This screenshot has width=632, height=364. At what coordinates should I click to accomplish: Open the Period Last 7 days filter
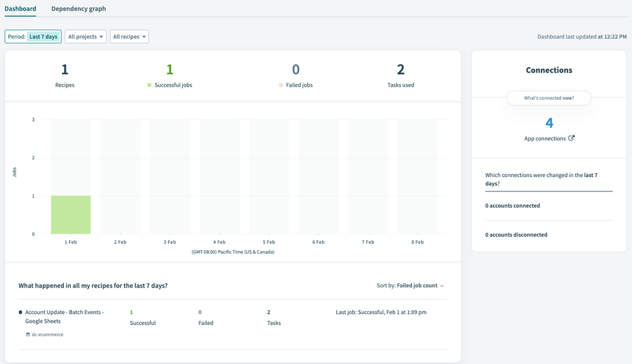[x=34, y=37]
